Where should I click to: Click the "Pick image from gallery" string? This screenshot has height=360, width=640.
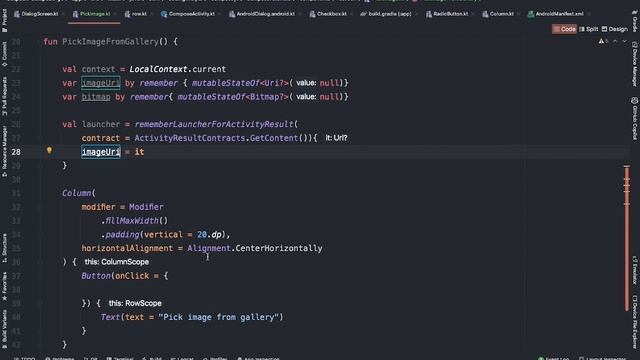218,317
